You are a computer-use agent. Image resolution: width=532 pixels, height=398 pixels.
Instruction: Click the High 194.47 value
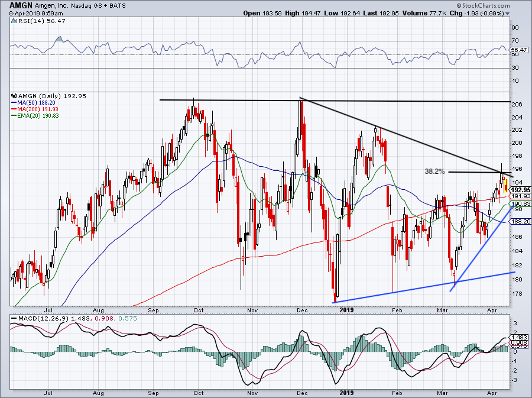302,13
